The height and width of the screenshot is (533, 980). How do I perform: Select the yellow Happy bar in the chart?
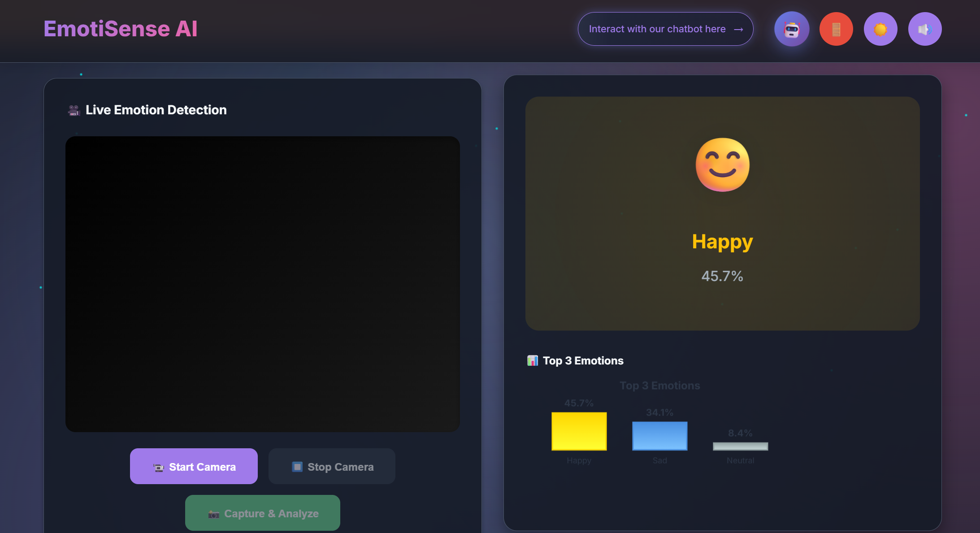coord(578,431)
